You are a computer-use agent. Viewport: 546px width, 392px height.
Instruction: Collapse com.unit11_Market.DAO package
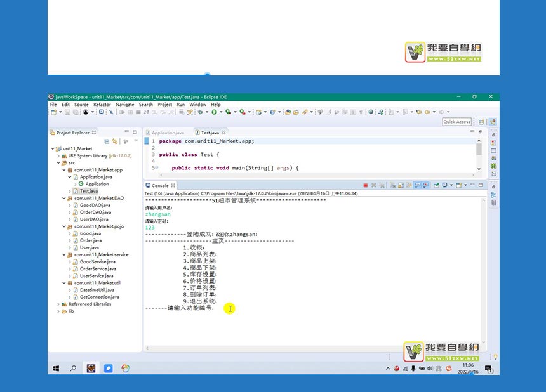coord(64,198)
